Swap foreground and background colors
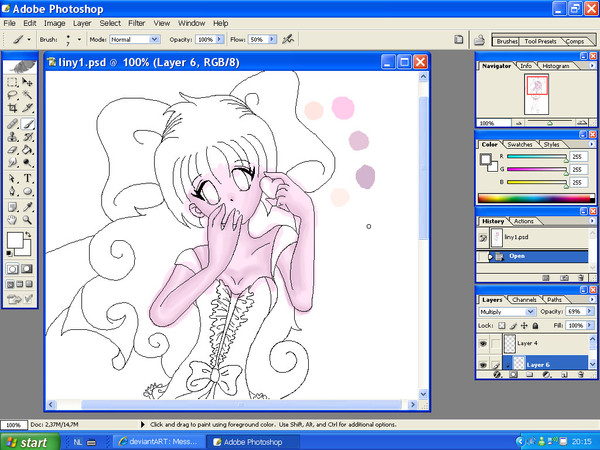600x450 pixels. coord(28,234)
